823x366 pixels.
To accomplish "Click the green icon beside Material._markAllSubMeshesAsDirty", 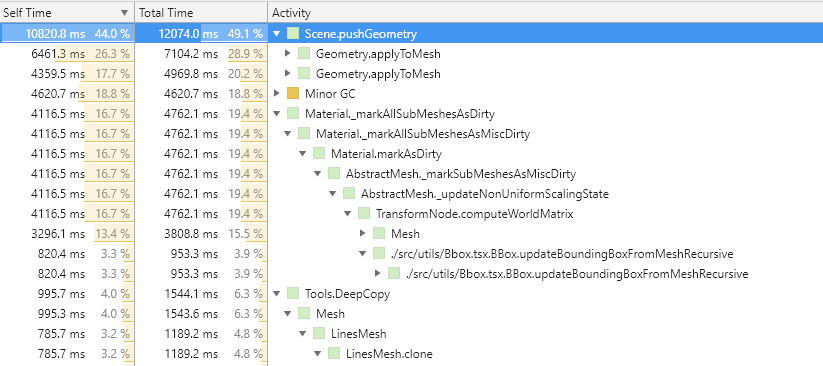I will (x=293, y=114).
